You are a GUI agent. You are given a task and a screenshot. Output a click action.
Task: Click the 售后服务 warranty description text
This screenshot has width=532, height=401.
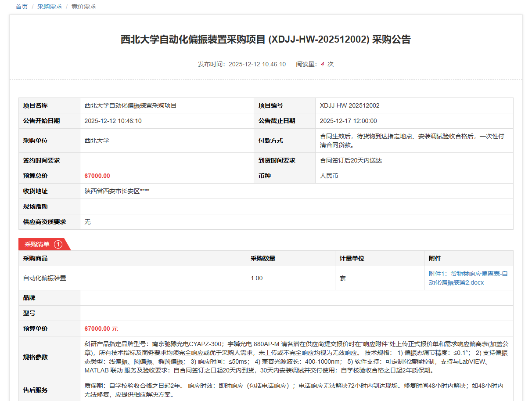(293, 390)
